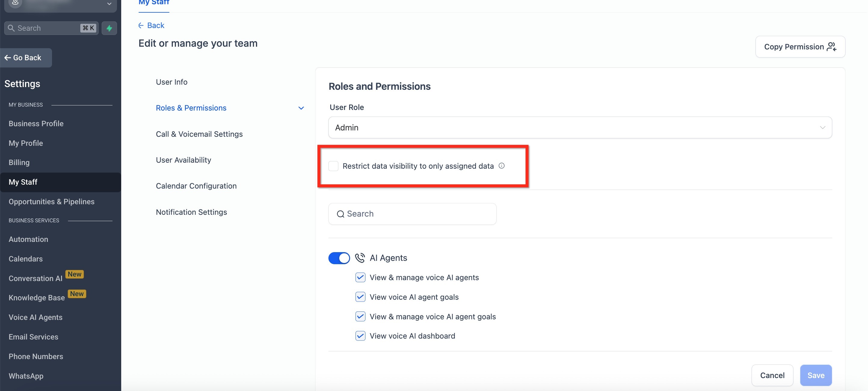Click the magnifier icon in permissions search
This screenshot has height=391, width=868.
[x=340, y=214]
